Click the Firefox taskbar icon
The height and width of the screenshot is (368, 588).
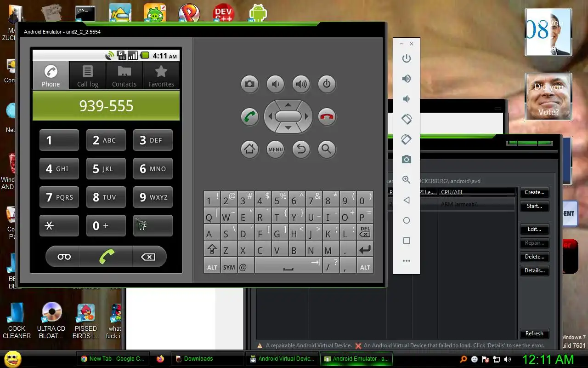pos(160,359)
